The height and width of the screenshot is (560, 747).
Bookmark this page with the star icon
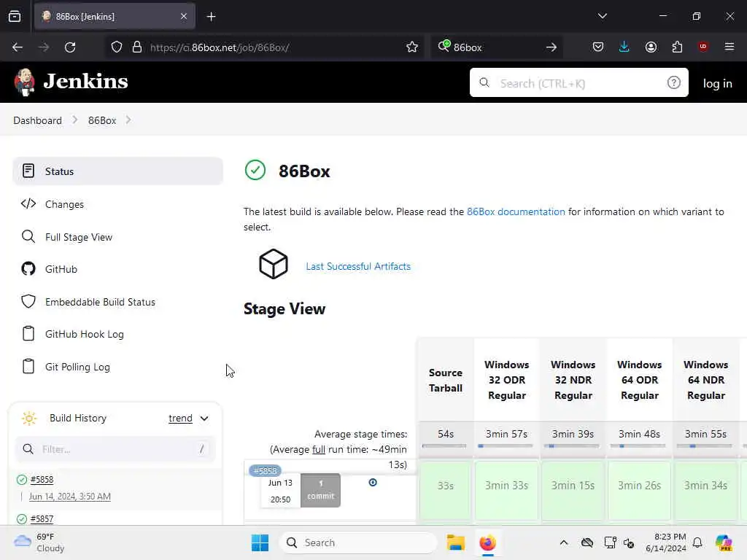click(x=412, y=47)
